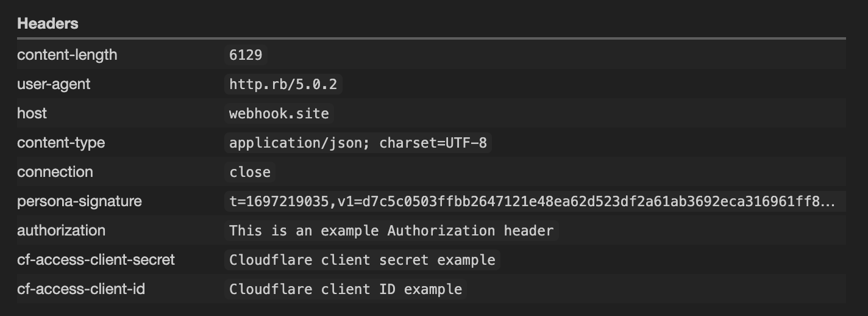Select the user-agent header name
Screen dimensions: 868x316
click(54, 84)
